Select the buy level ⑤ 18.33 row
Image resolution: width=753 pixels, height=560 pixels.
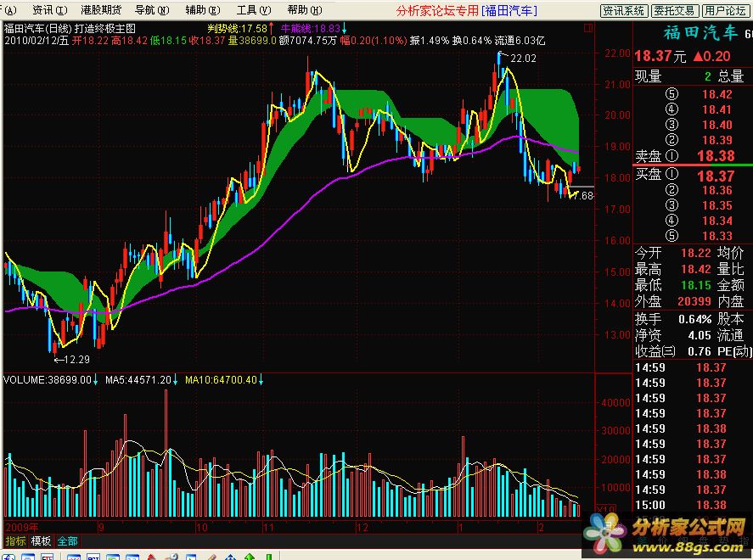693,236
